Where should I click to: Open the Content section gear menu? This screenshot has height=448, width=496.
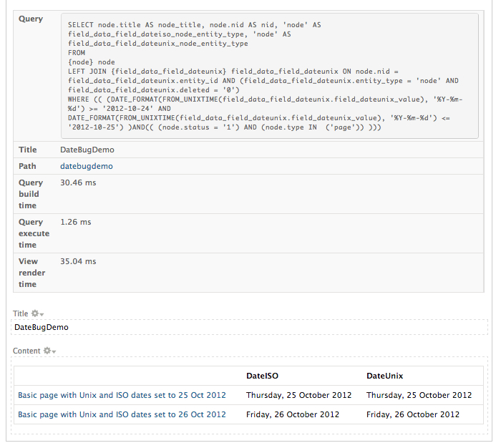[49, 351]
